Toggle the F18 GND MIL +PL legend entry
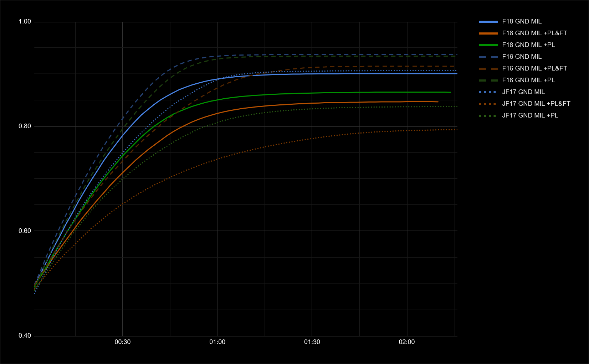589x364 pixels. (528, 45)
